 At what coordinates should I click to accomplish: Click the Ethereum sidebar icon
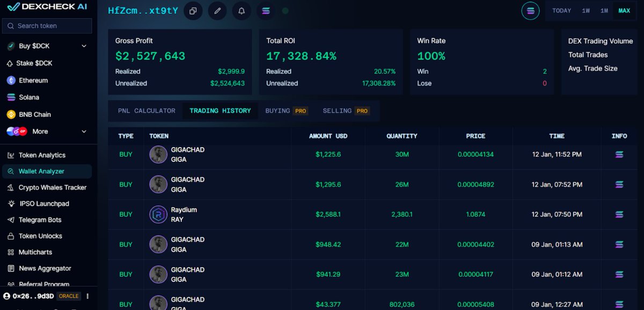11,80
